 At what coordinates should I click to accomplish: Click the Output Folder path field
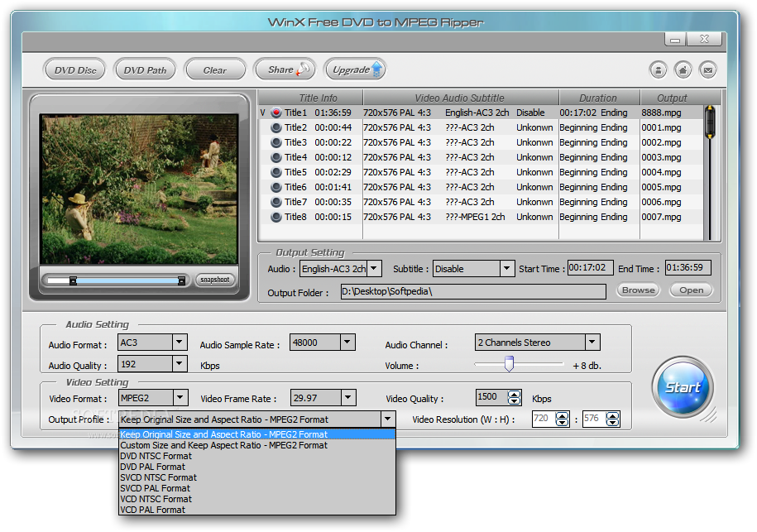pos(473,291)
